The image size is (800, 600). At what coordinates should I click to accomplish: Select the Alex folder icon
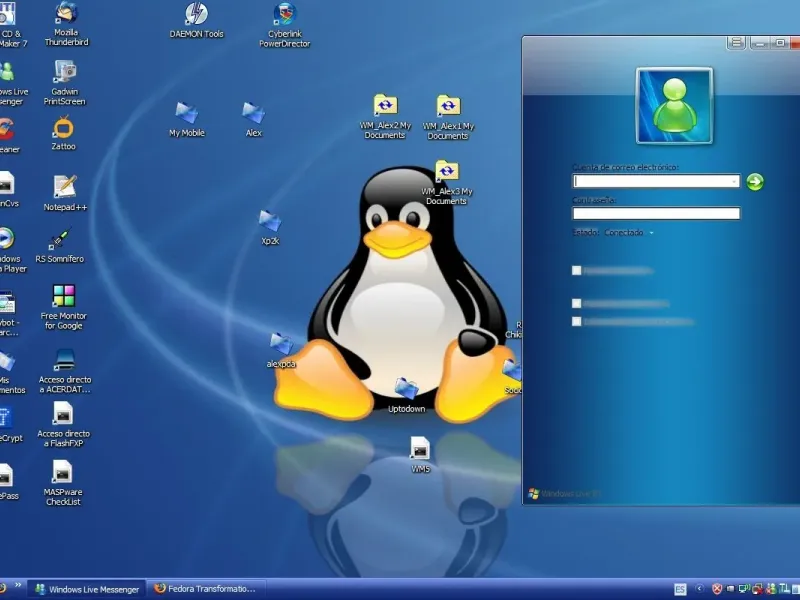coord(254,119)
